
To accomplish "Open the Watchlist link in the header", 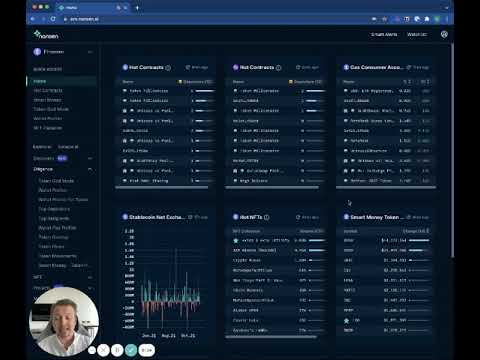I will tap(417, 34).
